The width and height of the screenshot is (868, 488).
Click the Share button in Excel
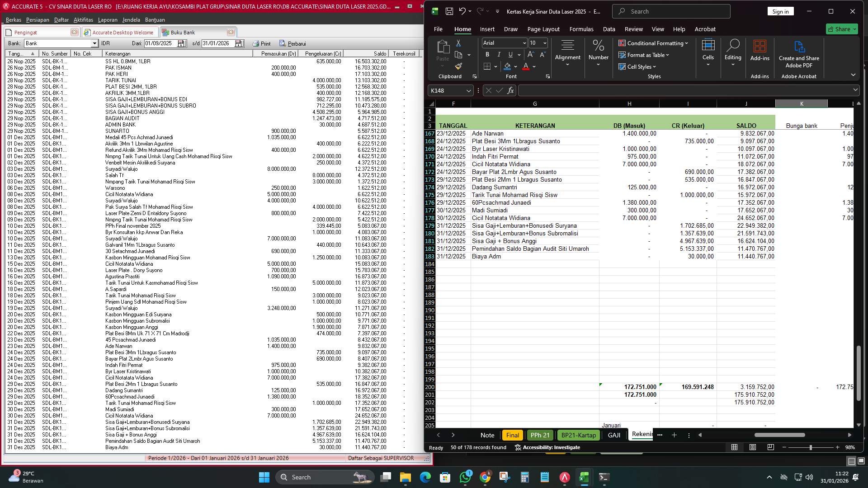[x=841, y=29]
